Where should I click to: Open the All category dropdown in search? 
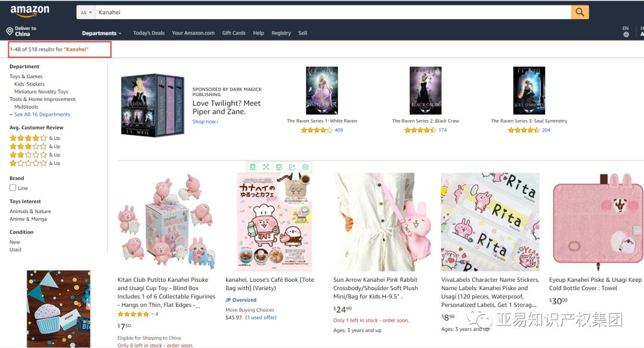tap(86, 13)
